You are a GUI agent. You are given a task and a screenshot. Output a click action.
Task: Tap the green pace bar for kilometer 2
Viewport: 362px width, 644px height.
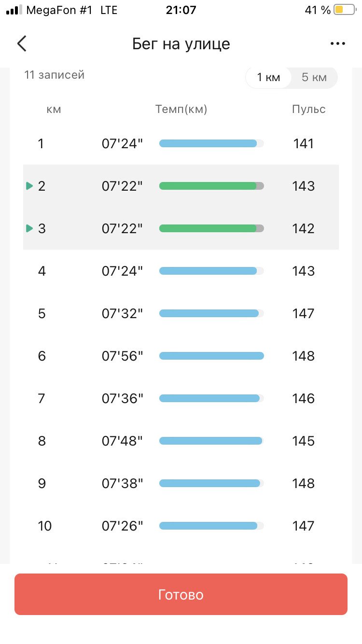(x=211, y=186)
